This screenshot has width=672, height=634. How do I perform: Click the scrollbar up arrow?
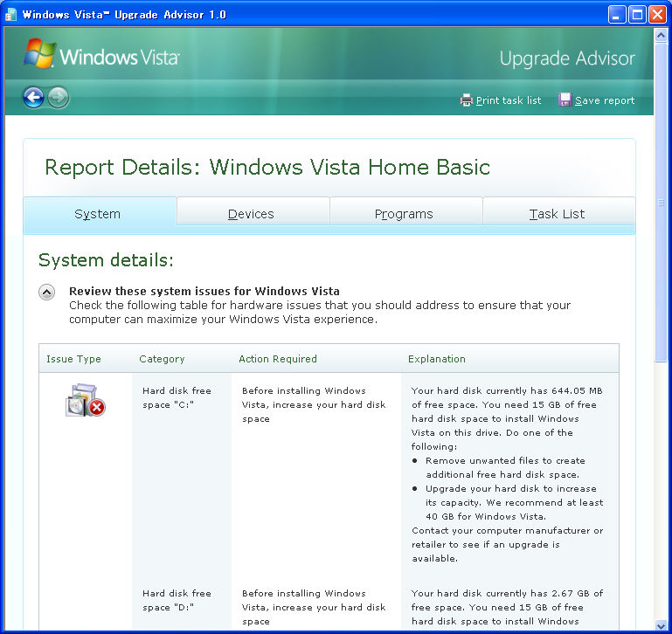click(x=661, y=35)
